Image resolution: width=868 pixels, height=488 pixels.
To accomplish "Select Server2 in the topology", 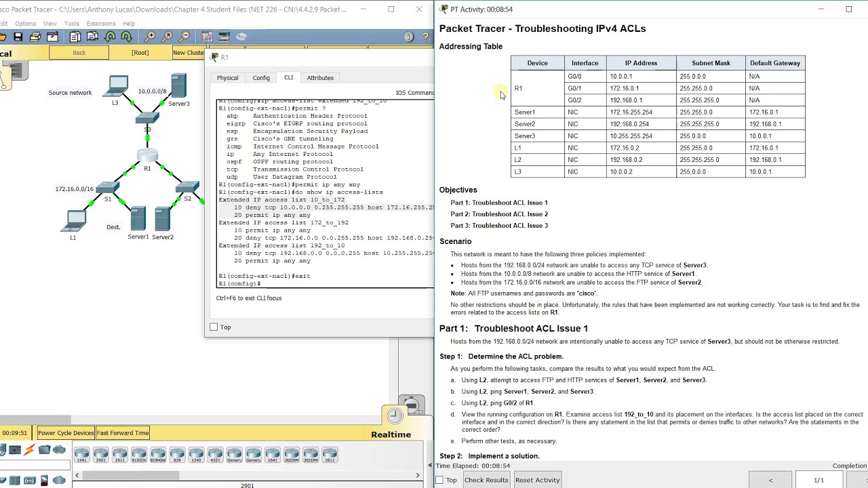I will coord(162,218).
